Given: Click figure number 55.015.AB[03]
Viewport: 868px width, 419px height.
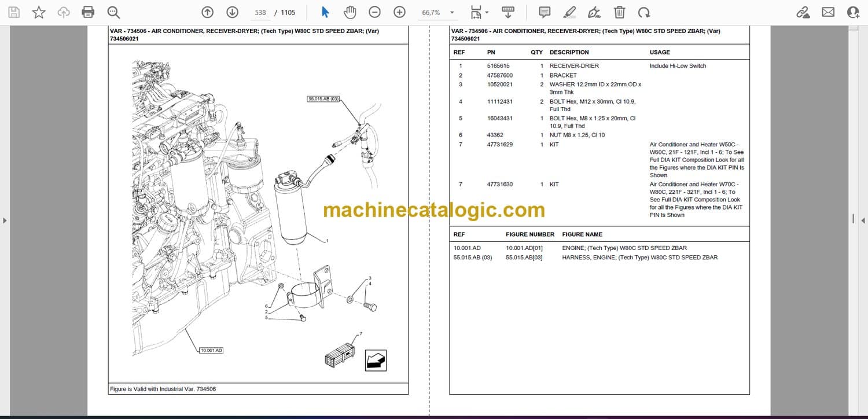Looking at the screenshot, I should 524,258.
